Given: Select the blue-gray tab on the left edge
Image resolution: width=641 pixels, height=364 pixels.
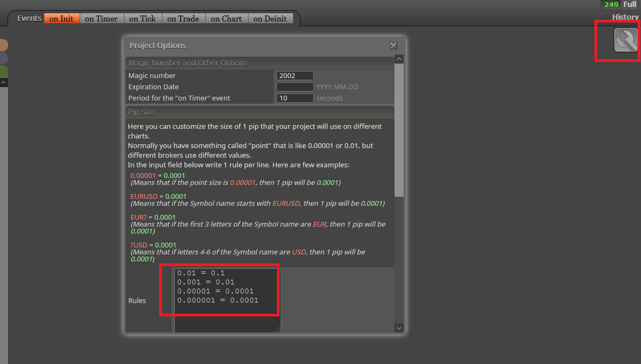Looking at the screenshot, I should click(4, 58).
